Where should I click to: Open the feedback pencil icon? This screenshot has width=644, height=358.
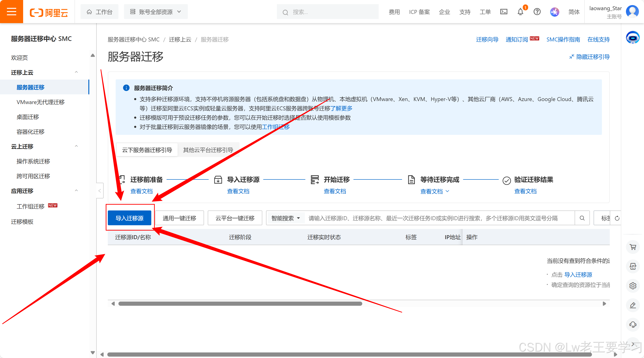click(x=633, y=305)
